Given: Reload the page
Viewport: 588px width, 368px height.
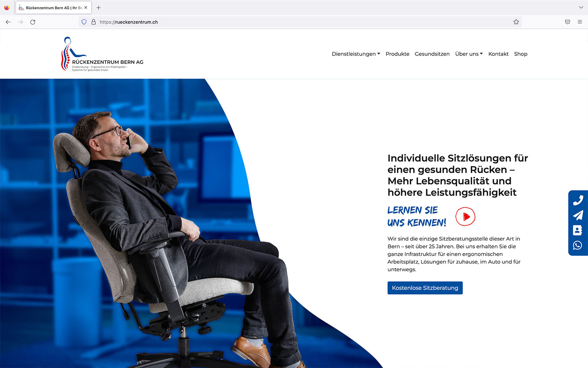Looking at the screenshot, I should coord(33,22).
